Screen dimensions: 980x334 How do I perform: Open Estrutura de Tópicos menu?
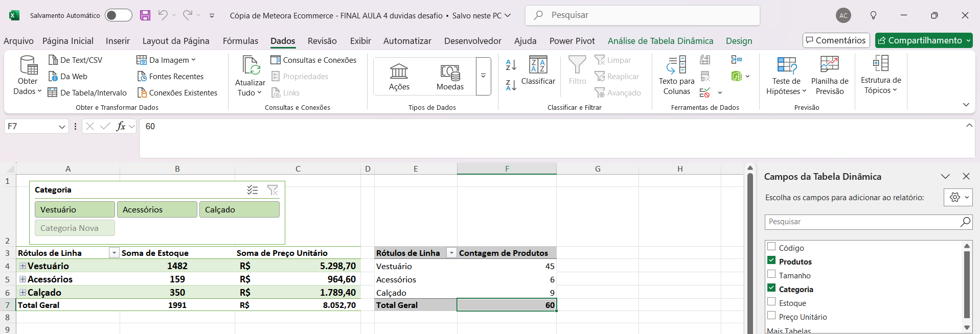(881, 75)
